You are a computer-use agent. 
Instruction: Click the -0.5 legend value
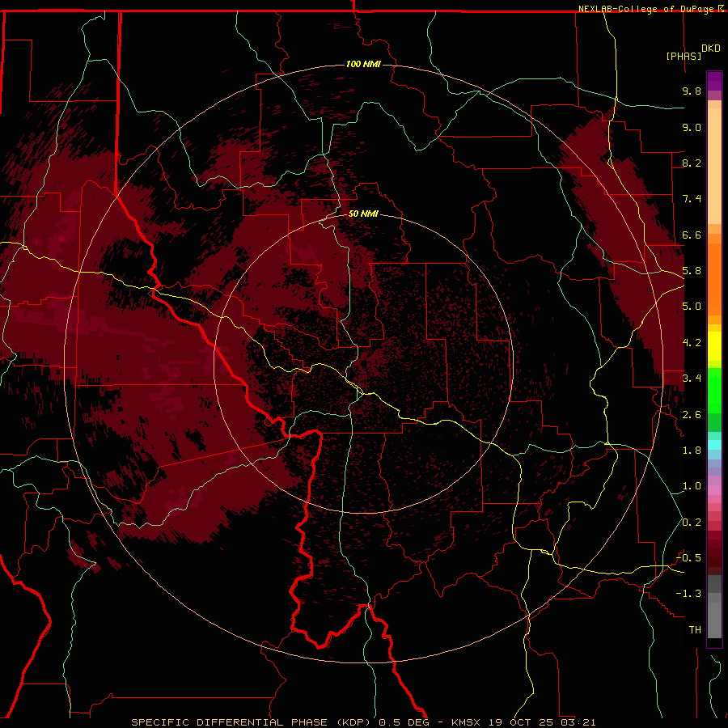(688, 558)
